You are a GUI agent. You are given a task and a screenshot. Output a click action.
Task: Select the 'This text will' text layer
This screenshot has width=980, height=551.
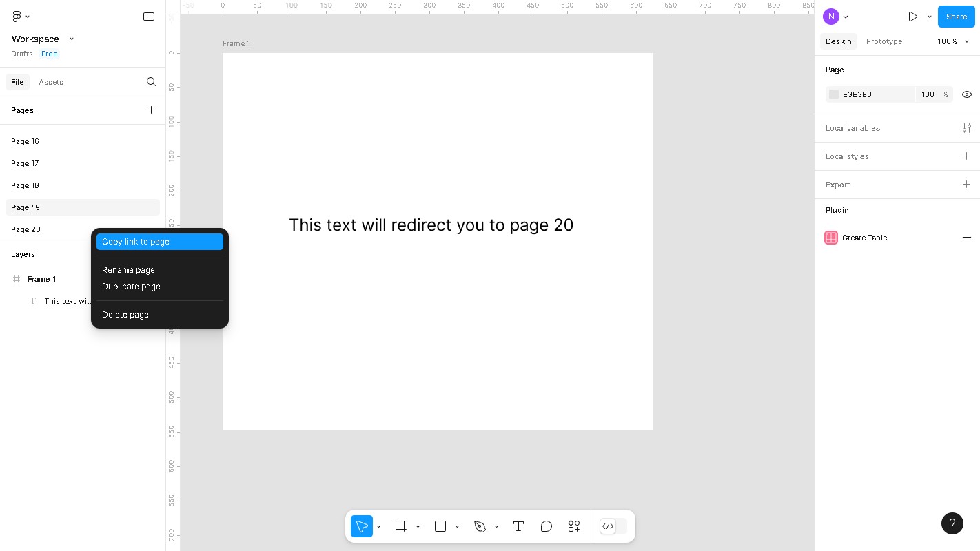[68, 301]
